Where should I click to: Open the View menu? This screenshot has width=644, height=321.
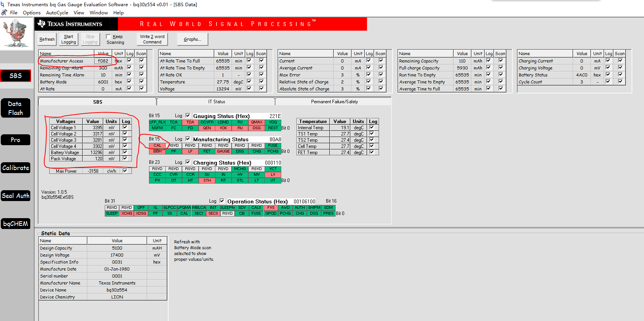tap(79, 13)
